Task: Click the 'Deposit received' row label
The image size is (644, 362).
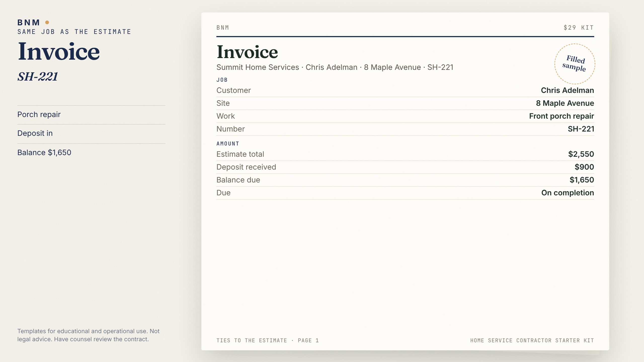Action: pyautogui.click(x=246, y=167)
